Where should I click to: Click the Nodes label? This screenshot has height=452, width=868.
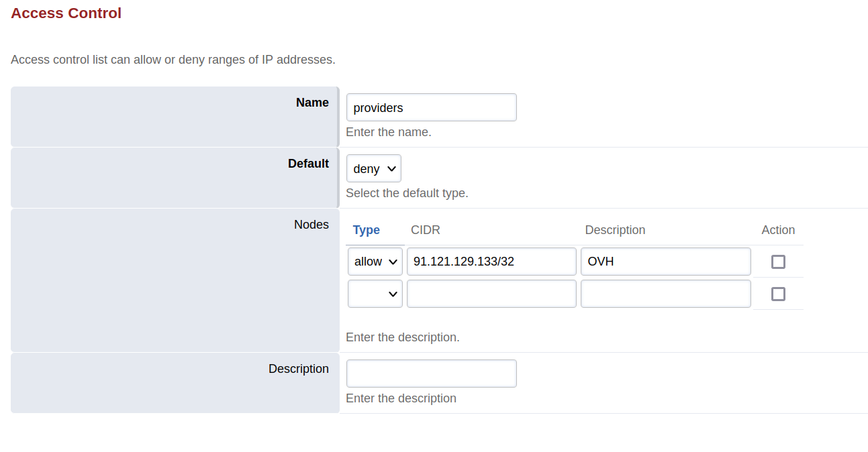[x=311, y=225]
